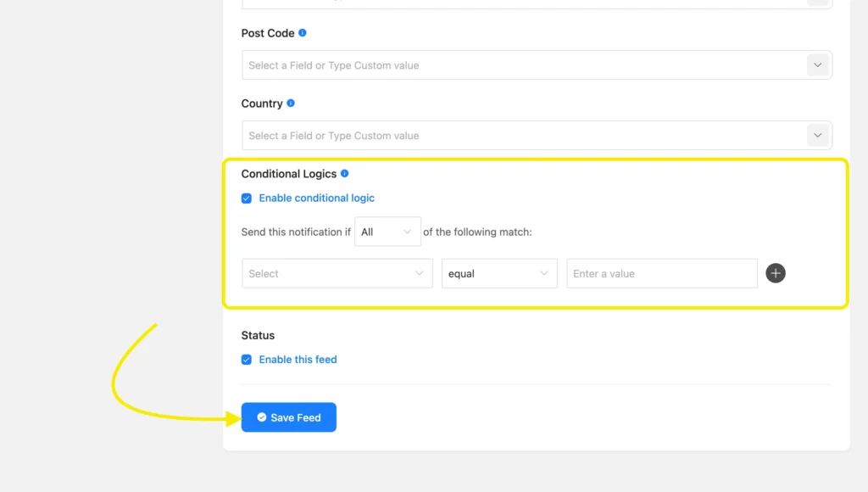Screen dimensions: 868x492
Task: Click the chevron on the Post Code field
Action: pos(817,64)
